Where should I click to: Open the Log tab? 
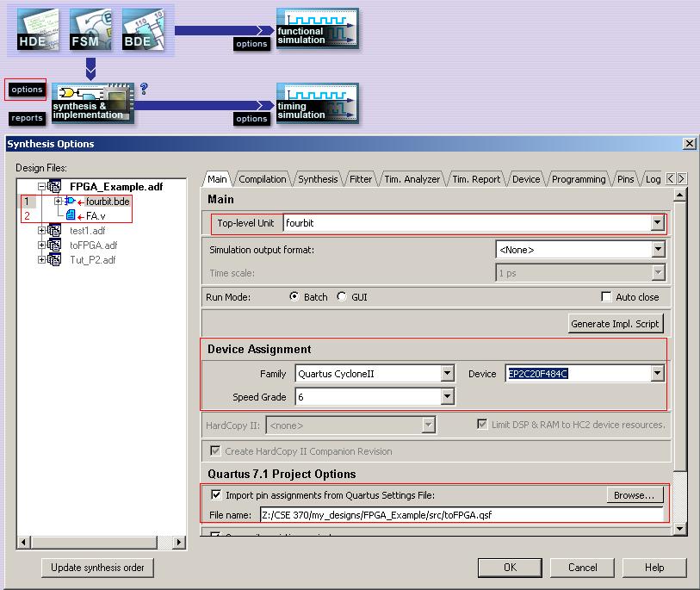[654, 179]
